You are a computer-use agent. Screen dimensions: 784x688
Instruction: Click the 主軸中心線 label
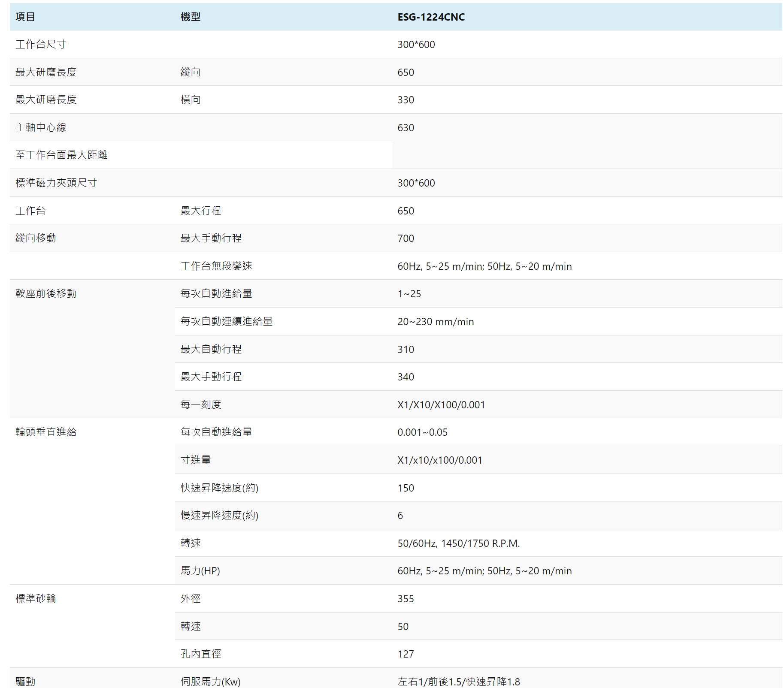(x=41, y=127)
